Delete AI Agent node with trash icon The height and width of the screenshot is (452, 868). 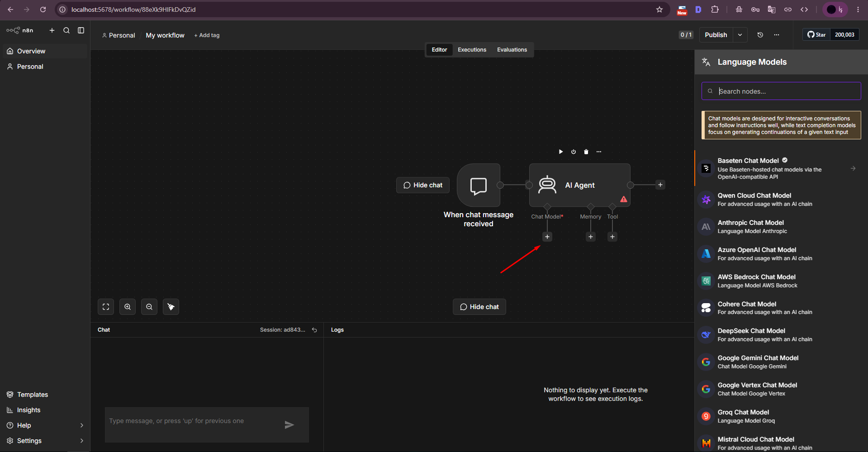[x=586, y=152]
